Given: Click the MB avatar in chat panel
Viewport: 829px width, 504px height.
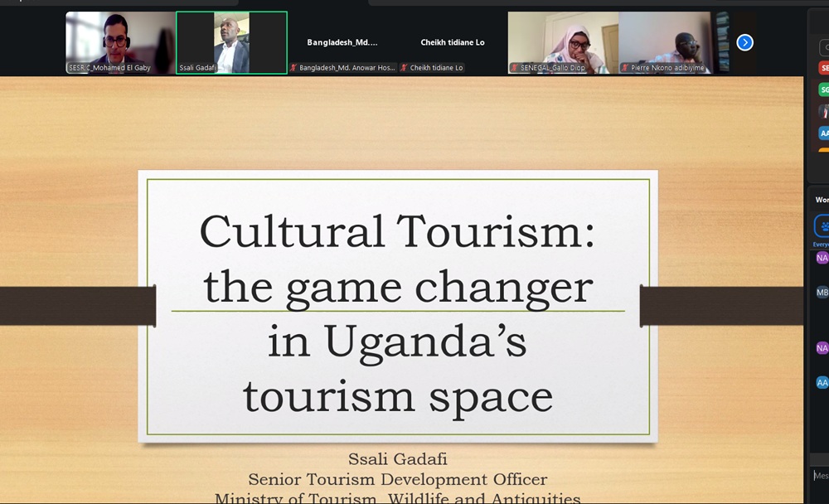Looking at the screenshot, I should point(822,293).
